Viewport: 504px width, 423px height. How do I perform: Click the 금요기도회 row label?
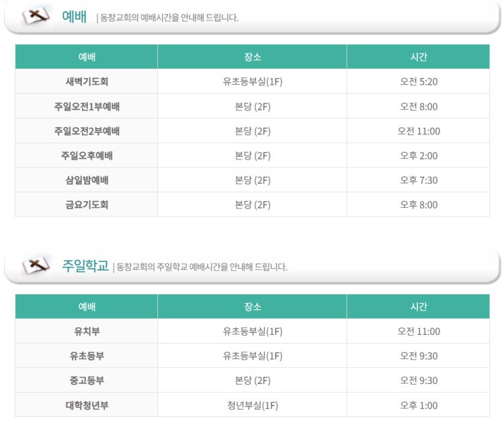[x=87, y=204]
